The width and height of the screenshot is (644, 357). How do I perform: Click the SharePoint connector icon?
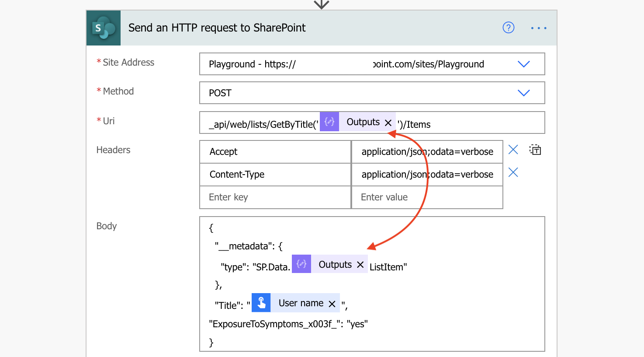tap(104, 28)
